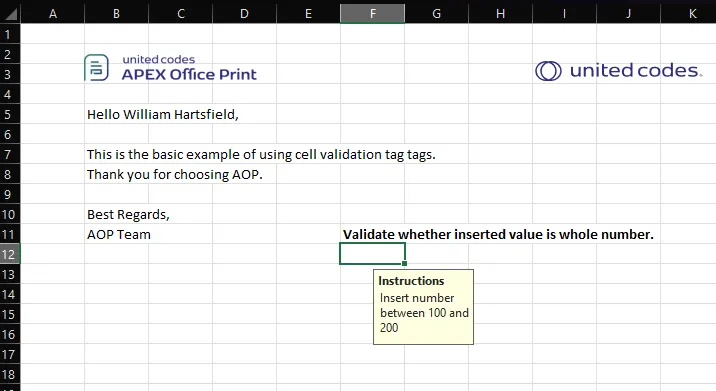
Task: Click the Instructions tooltip title
Action: click(x=411, y=281)
